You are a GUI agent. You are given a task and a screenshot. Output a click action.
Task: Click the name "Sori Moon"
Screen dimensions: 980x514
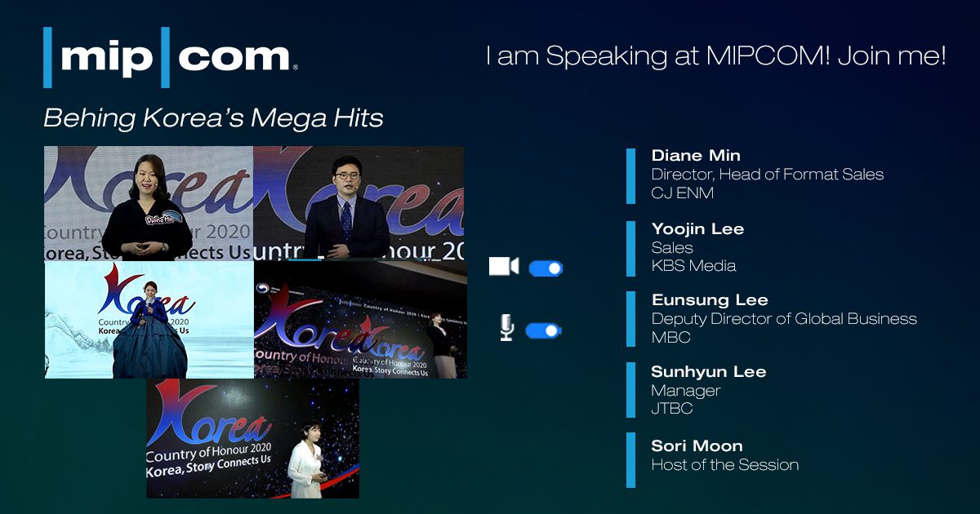pos(697,445)
